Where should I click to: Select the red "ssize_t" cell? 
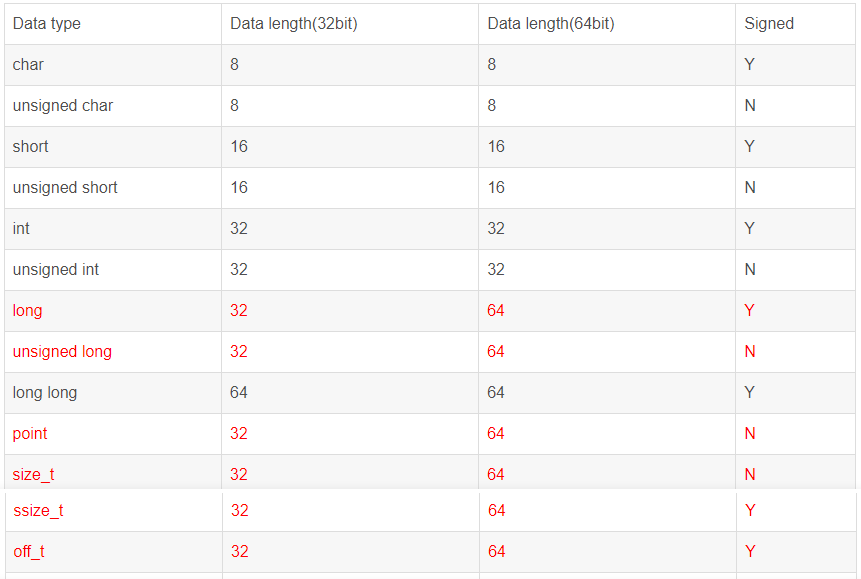tap(38, 511)
